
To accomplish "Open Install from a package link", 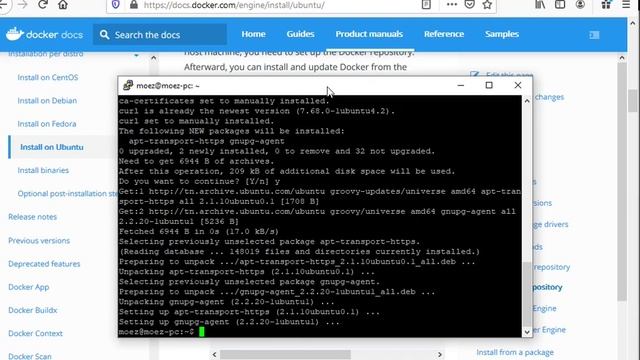I will point(515,352).
